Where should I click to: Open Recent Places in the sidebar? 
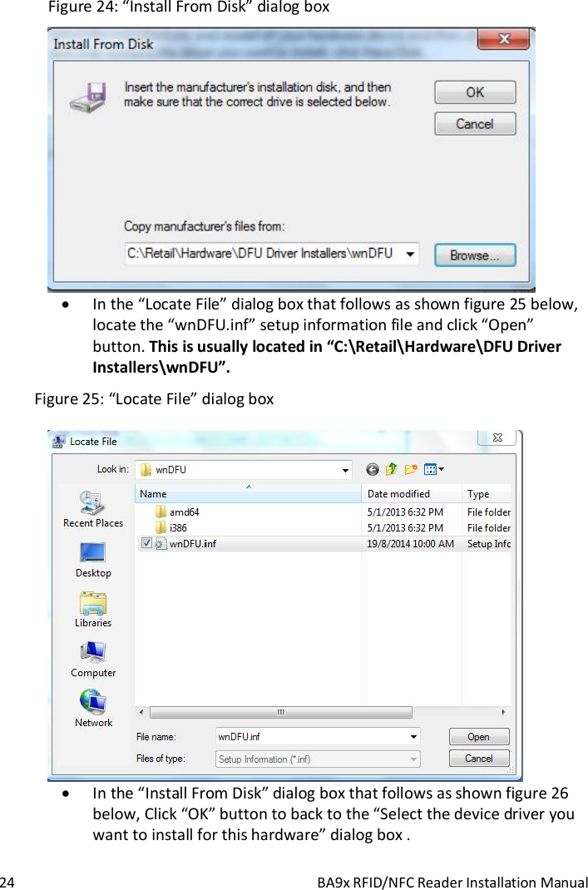[x=93, y=509]
